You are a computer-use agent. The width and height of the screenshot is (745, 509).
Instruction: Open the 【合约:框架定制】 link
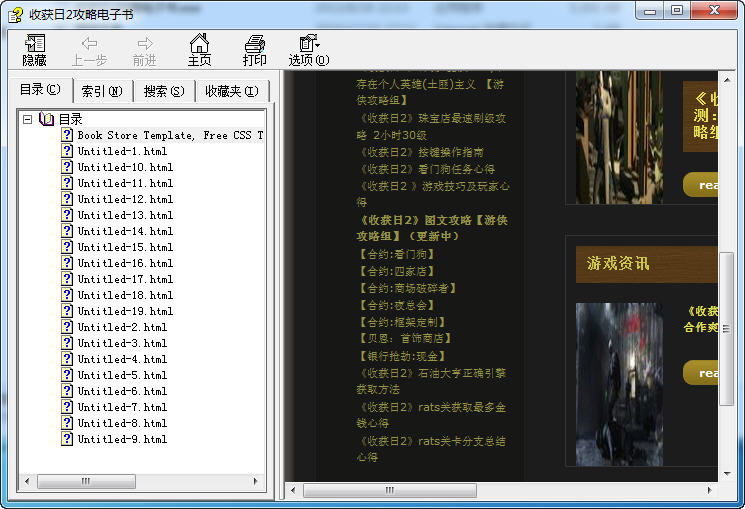[402, 323]
